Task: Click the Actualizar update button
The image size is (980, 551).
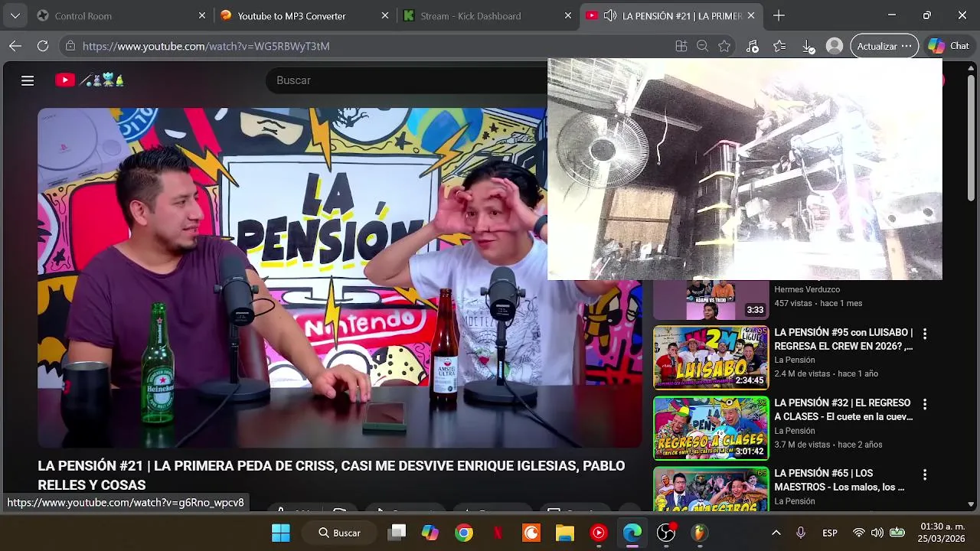Action: (884, 46)
